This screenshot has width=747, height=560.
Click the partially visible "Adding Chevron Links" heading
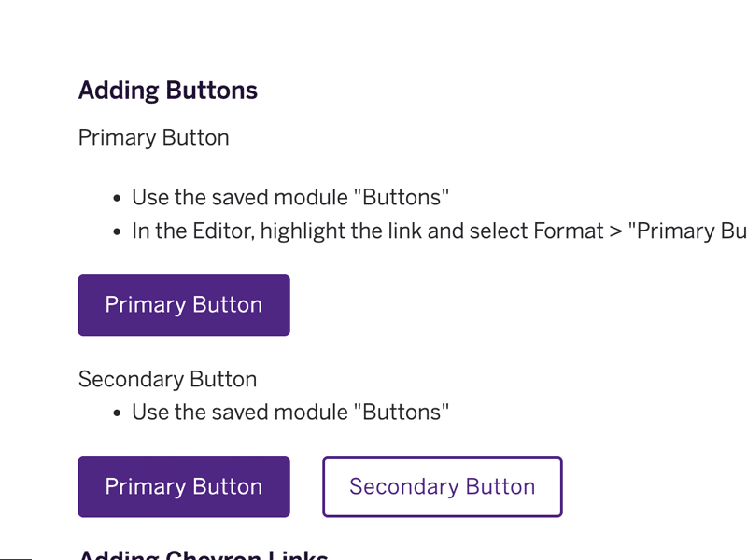point(204,554)
